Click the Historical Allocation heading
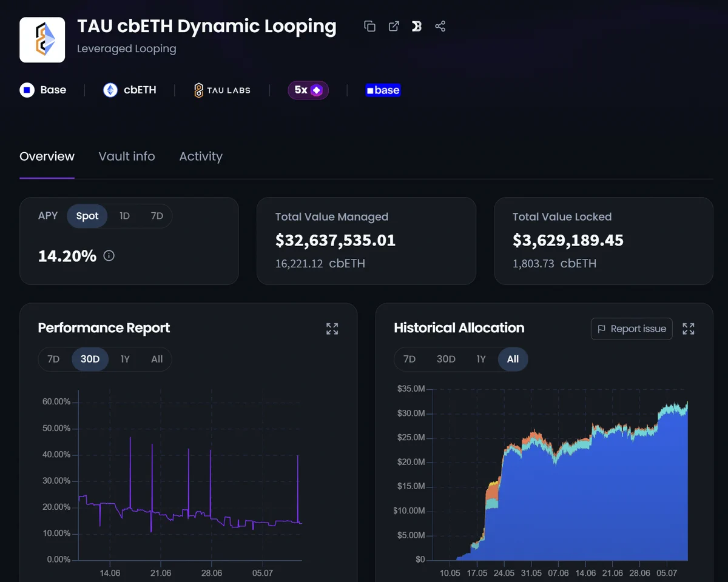 tap(459, 328)
